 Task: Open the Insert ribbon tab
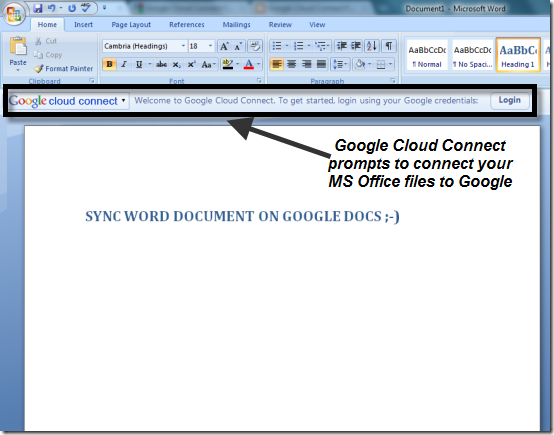83,25
